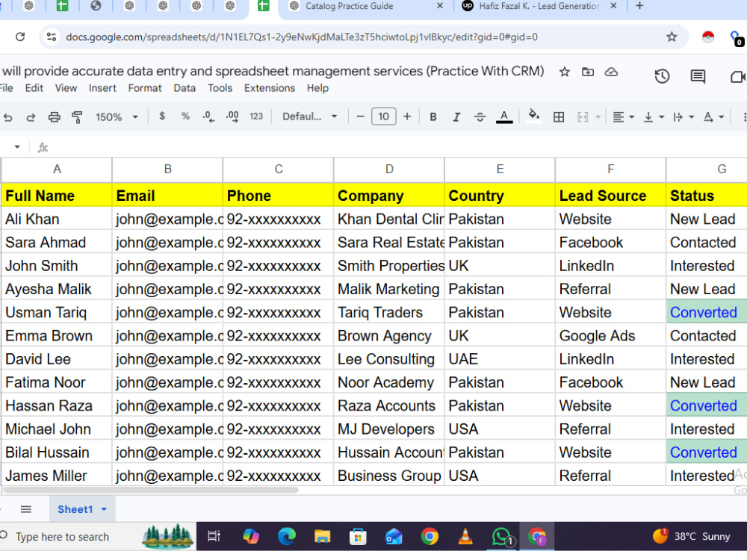747x560 pixels.
Task: Reload the browser page
Action: pos(20,37)
